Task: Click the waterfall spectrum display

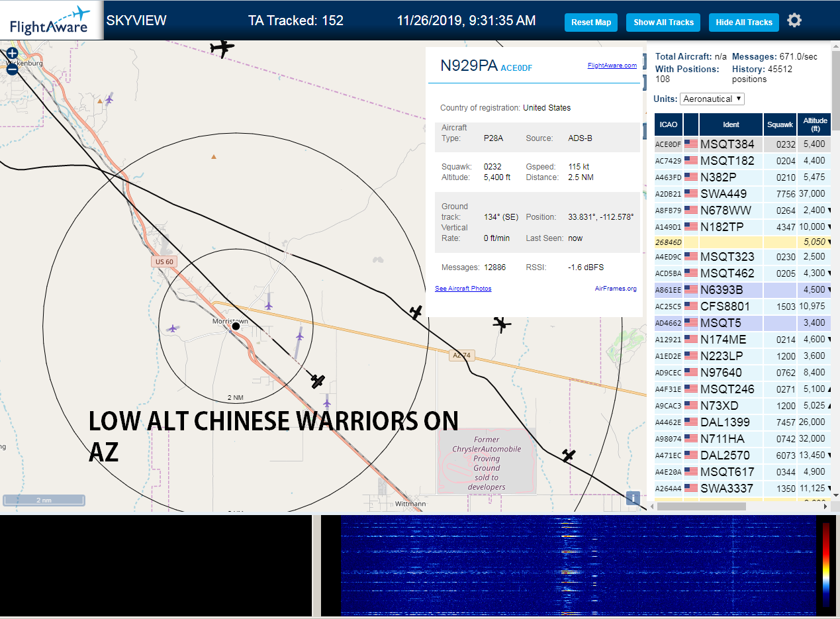Action: pyautogui.click(x=578, y=566)
